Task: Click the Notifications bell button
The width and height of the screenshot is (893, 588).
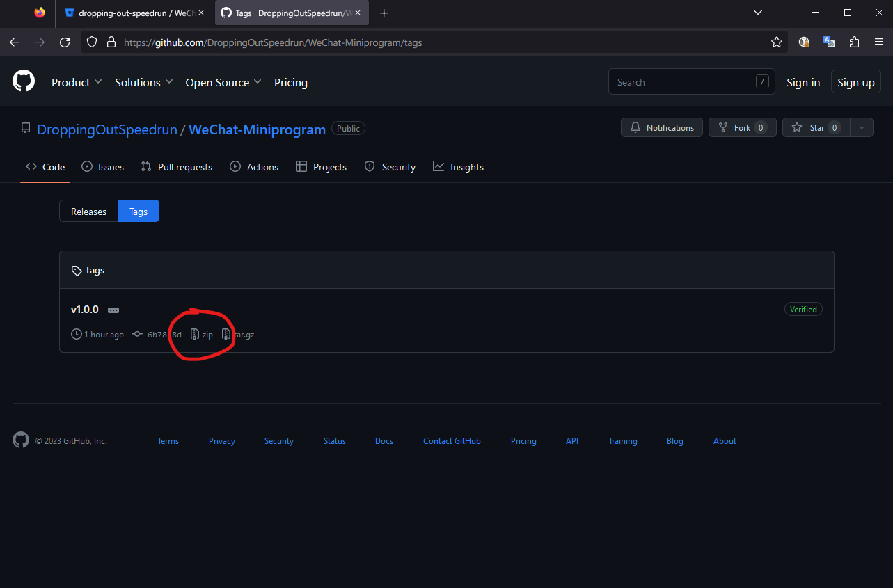Action: (662, 127)
